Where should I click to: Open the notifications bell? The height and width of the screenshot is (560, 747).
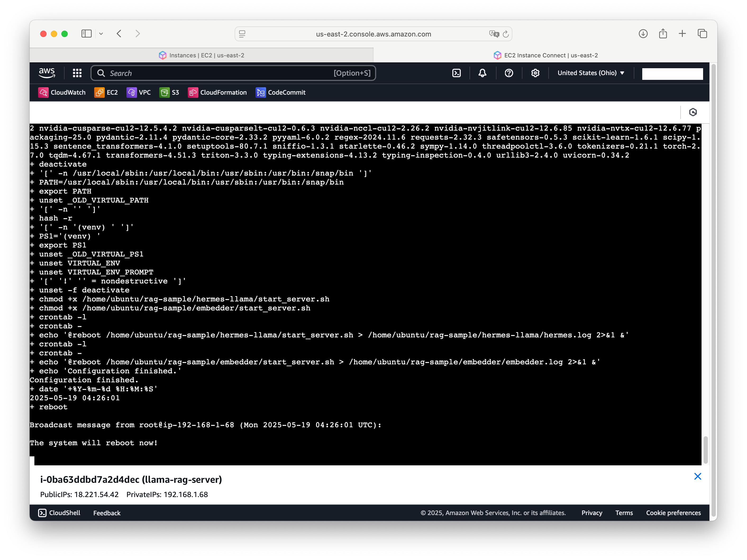click(x=482, y=73)
